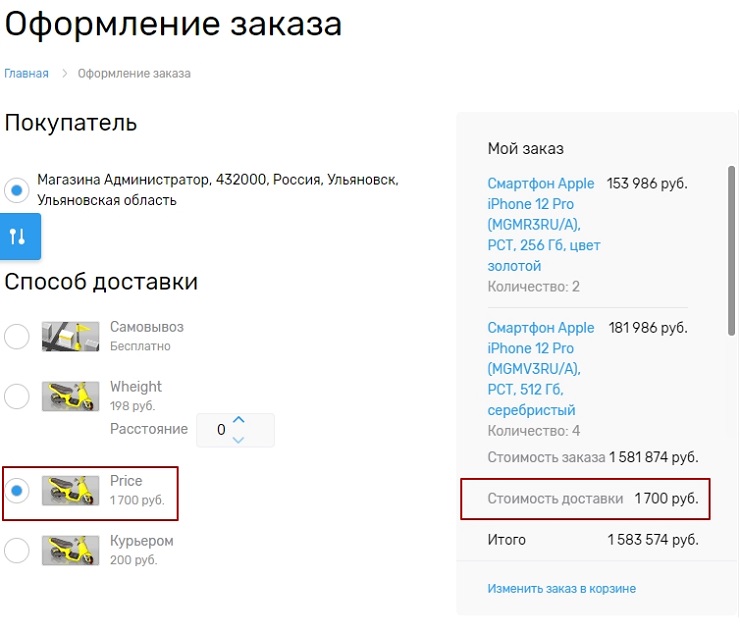Click the Расстояние field label
Viewport: 740px width, 632px height.
149,429
